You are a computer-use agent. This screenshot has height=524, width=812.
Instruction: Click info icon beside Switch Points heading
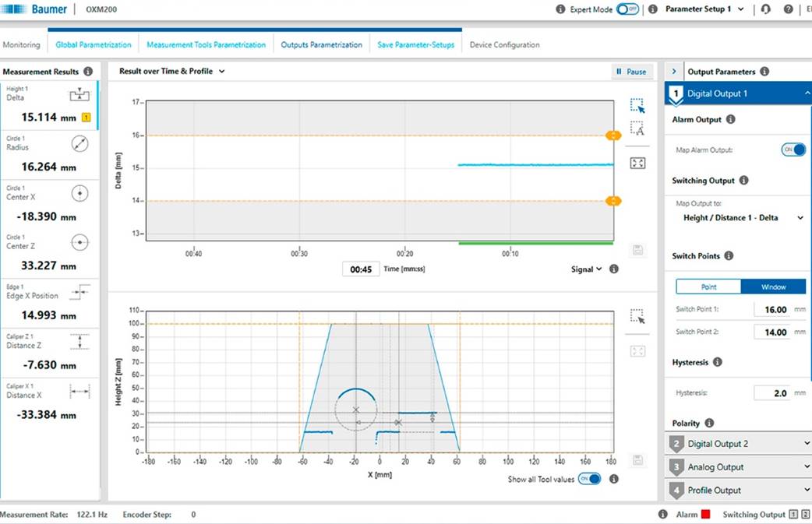[729, 255]
